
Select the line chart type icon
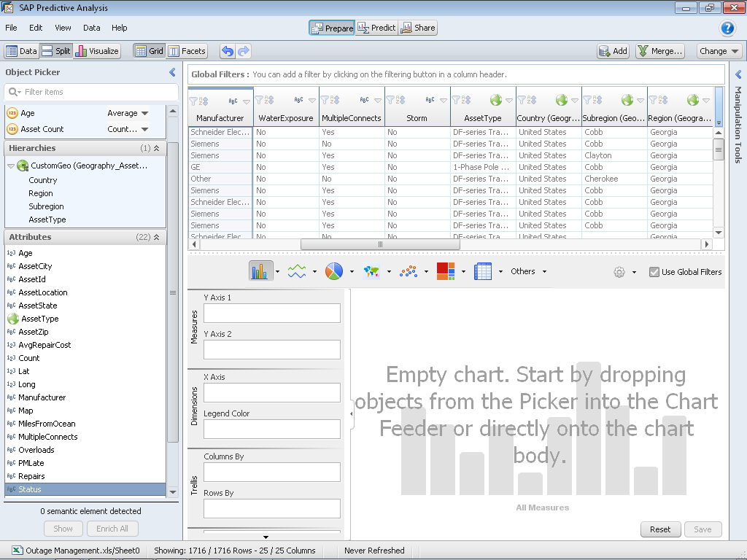[x=297, y=271]
